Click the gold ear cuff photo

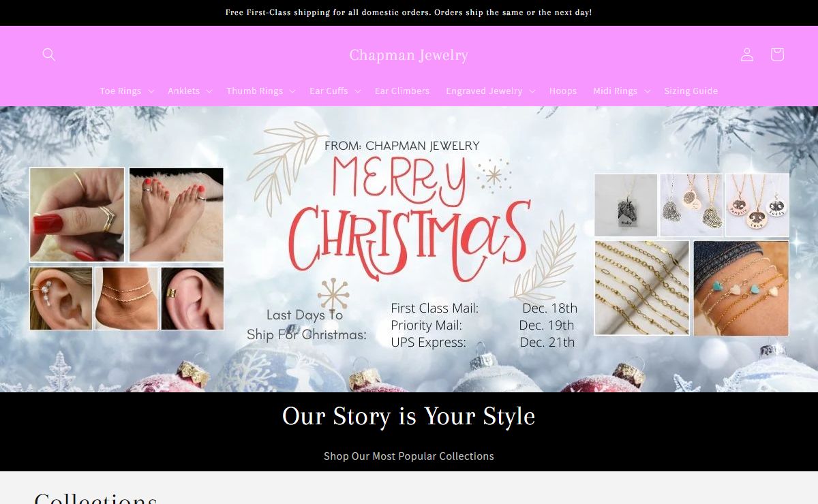192,298
